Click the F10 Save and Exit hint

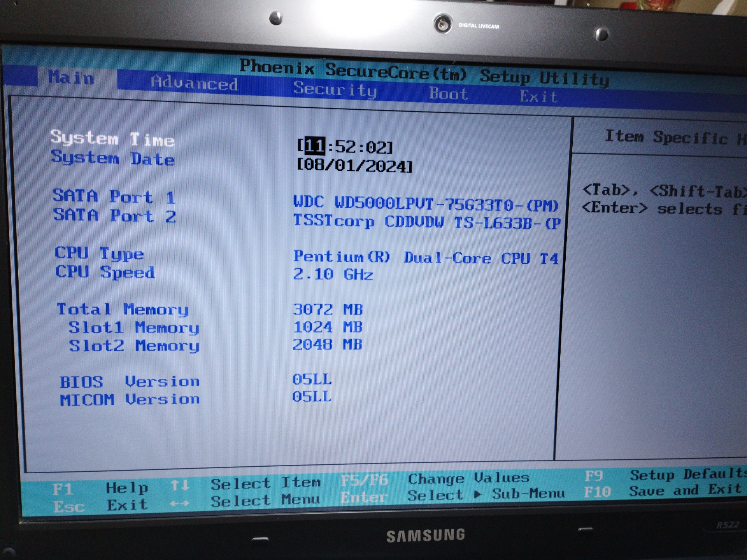(663, 491)
